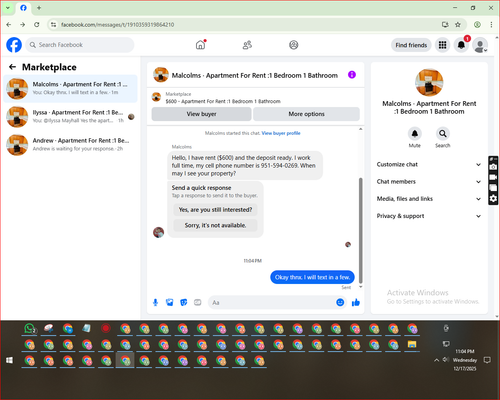Screen dimensions: 500x400
Task: Open the Friends icon in top navigation
Action: coord(247,45)
